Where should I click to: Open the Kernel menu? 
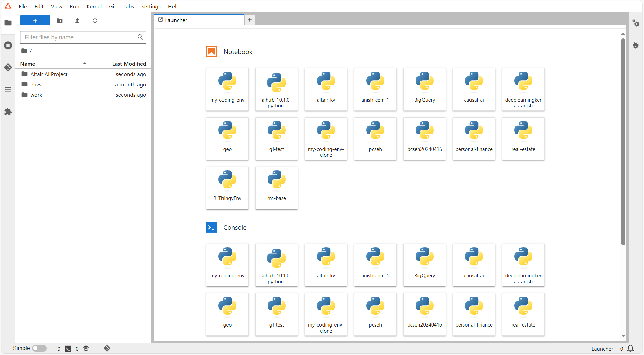pos(94,6)
